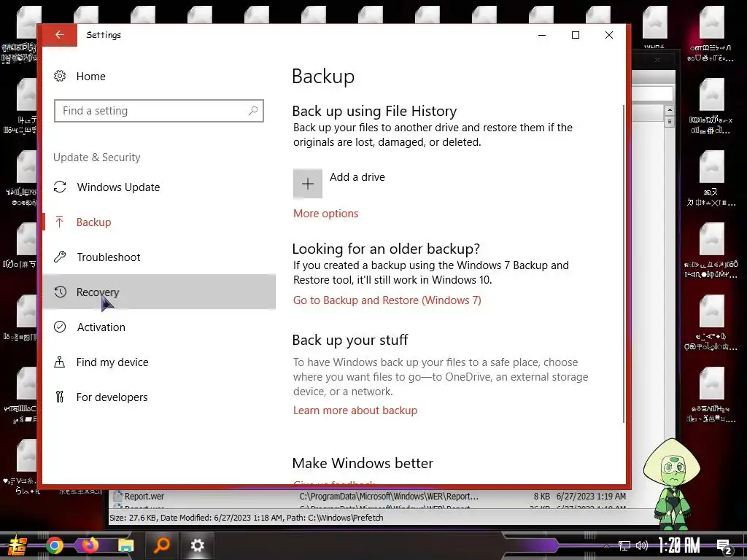Click scroll-up arrow in background window
747x560 pixels.
670,110
